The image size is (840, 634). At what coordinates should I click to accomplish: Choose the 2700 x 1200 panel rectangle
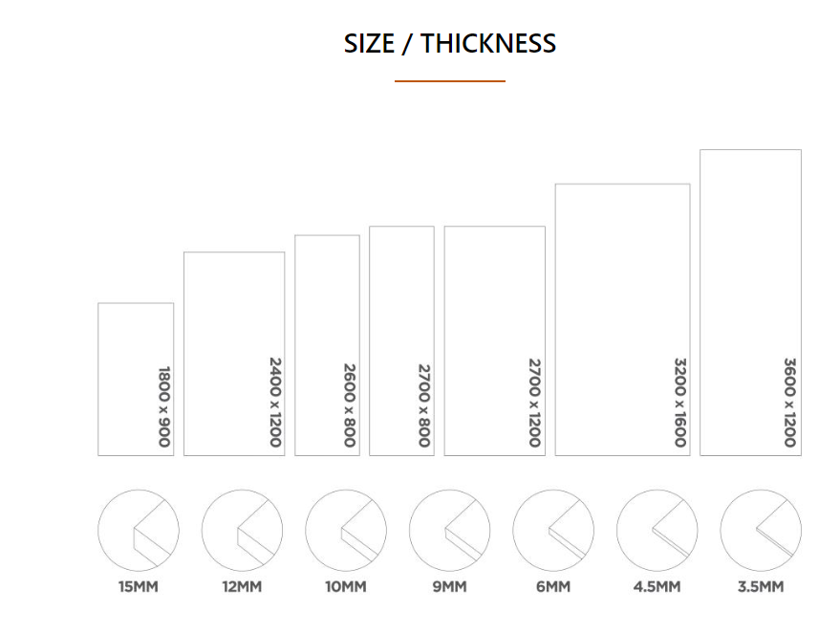494,340
